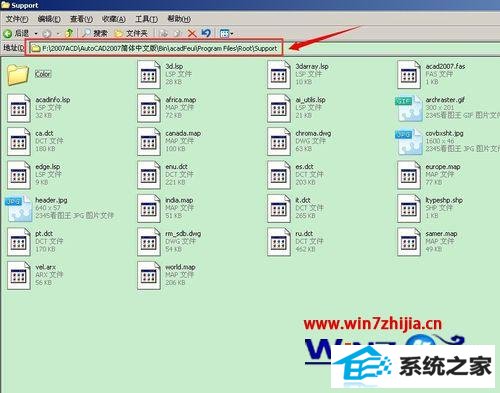Expand the back history dropdown arrow
Viewport: 500px width, 393px height.
point(36,33)
